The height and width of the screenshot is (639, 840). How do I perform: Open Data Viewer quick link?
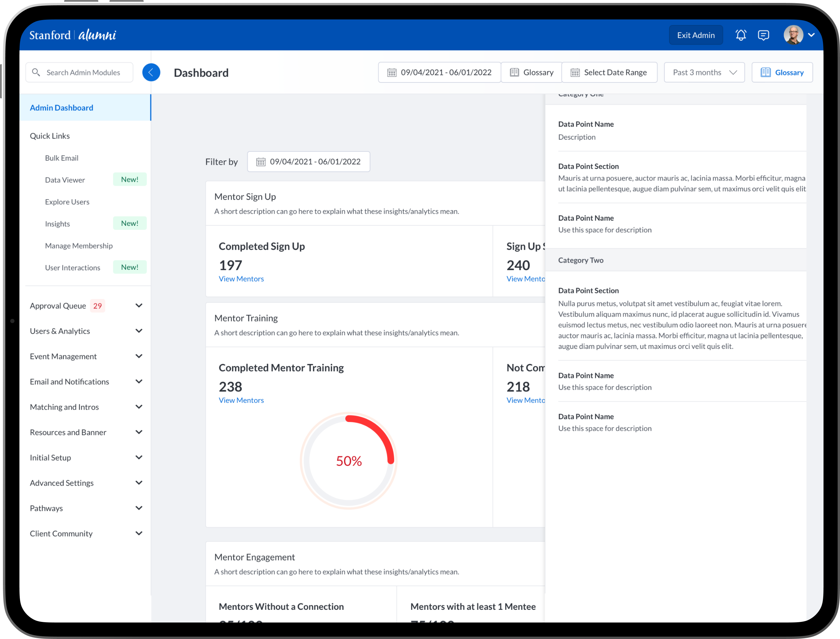click(65, 180)
